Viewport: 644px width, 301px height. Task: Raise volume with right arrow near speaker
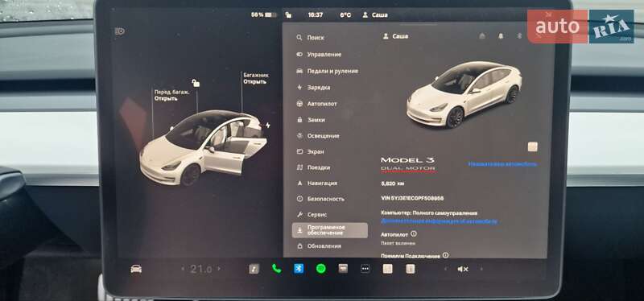tap(481, 269)
